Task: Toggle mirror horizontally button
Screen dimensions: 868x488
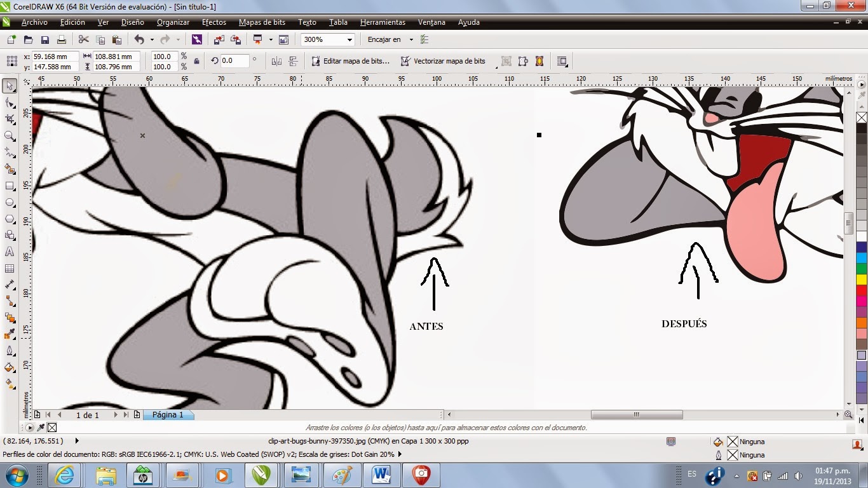Action: pos(276,61)
